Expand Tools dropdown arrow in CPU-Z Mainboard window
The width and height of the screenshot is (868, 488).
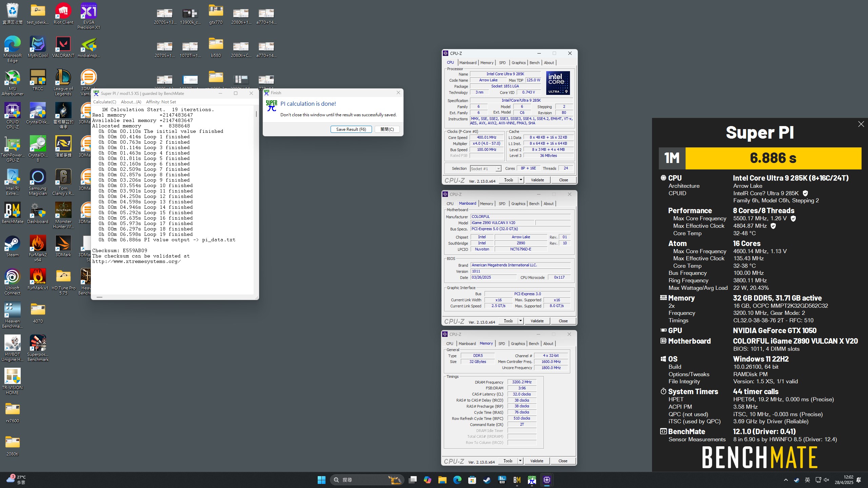point(521,321)
